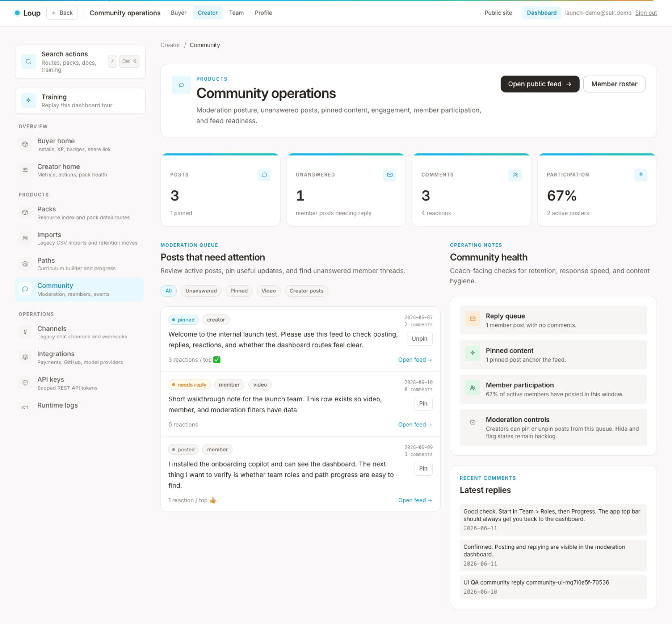Click the Creator home sliders icon
The height and width of the screenshot is (624, 672).
[25, 170]
